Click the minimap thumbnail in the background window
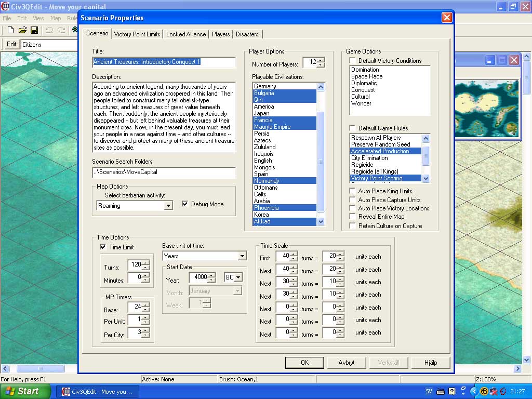532x399 pixels. (486, 109)
